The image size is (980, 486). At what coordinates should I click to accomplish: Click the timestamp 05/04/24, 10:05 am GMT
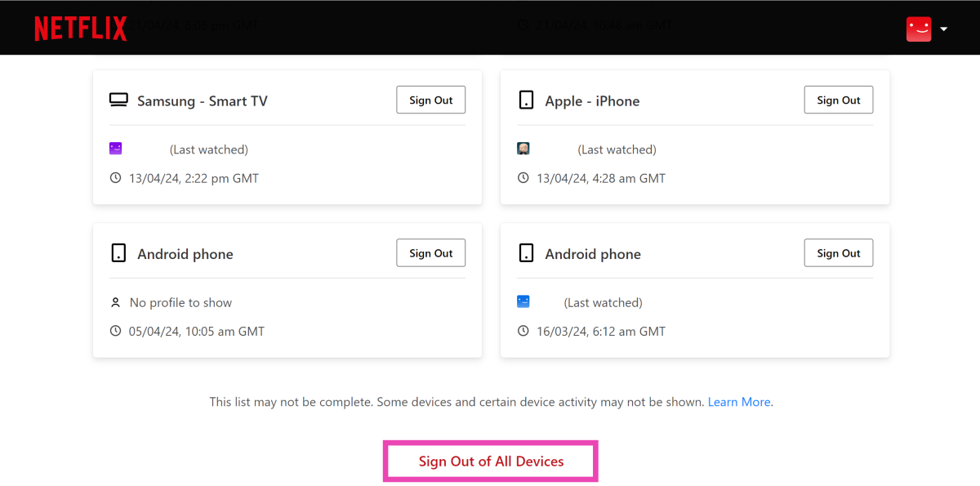[197, 331]
